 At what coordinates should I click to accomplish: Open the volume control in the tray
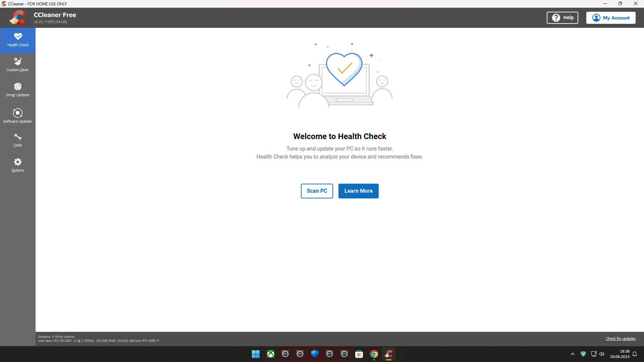tap(602, 354)
